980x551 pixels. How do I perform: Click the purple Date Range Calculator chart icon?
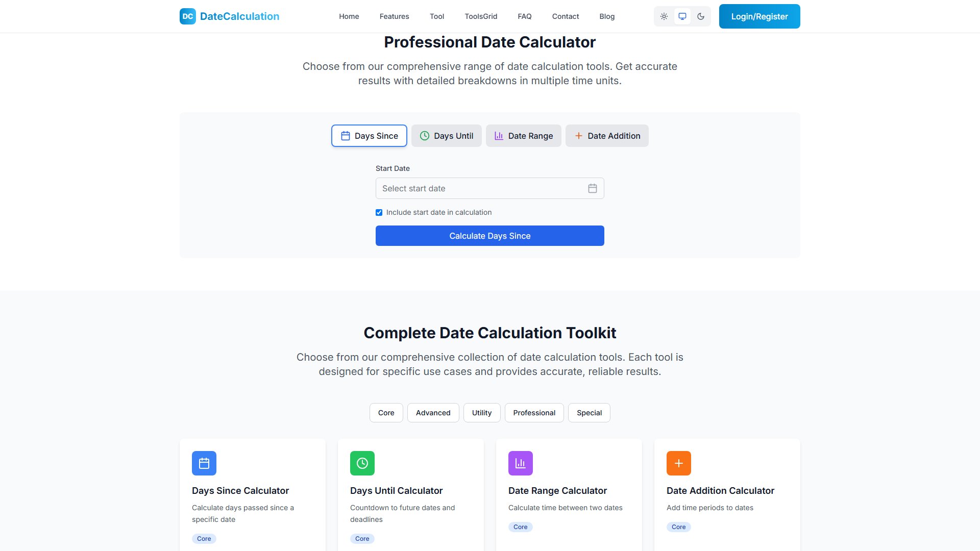(x=521, y=463)
